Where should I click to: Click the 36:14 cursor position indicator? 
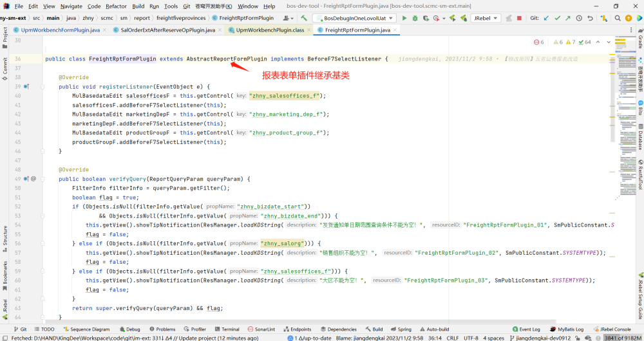(435, 338)
